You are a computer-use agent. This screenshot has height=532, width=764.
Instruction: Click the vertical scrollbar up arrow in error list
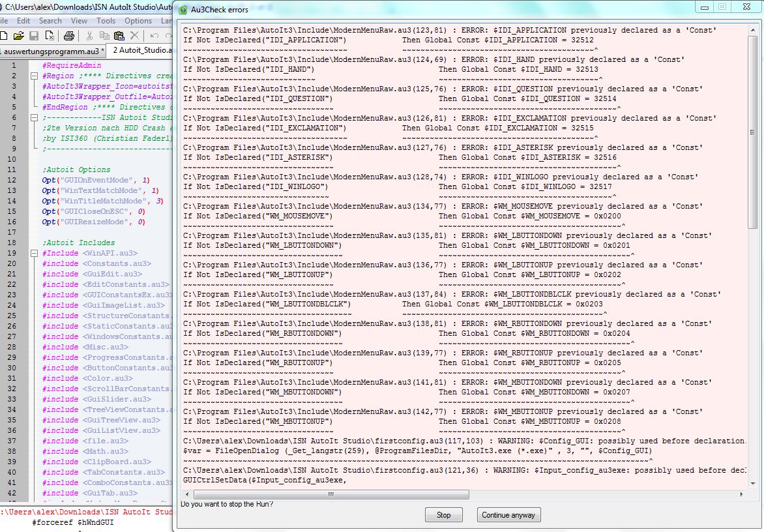pyautogui.click(x=753, y=29)
